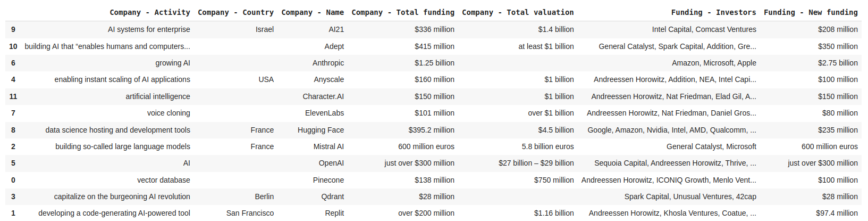Image resolution: width=868 pixels, height=221 pixels.
Task: Select the Anthropic company name cell
Action: (x=328, y=63)
